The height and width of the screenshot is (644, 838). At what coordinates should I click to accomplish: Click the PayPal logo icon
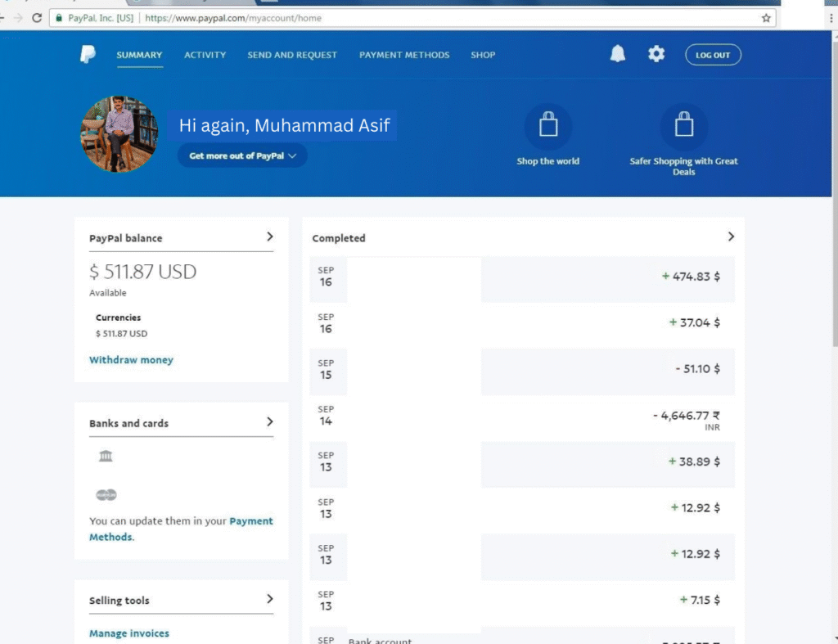tap(88, 55)
